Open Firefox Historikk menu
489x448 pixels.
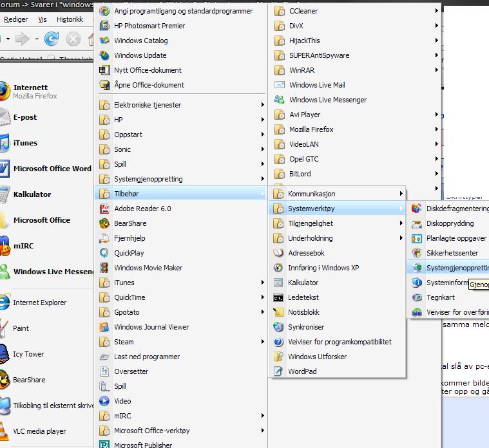point(70,19)
